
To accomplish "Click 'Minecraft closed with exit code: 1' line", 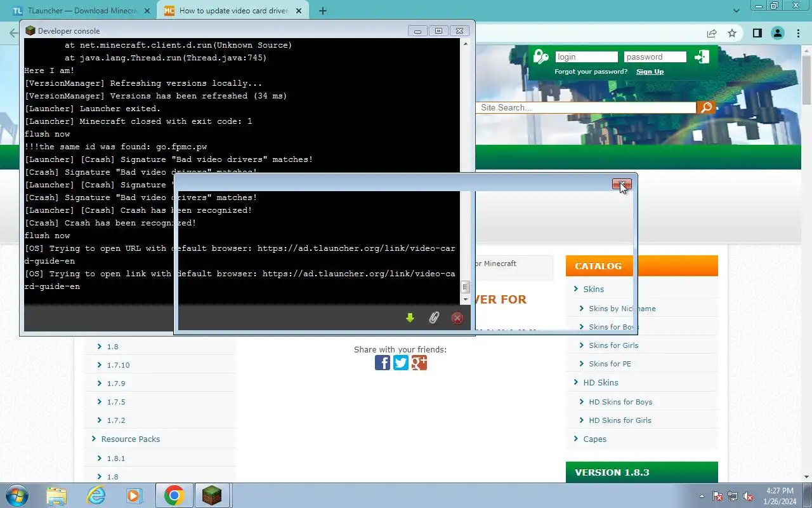I will tap(138, 121).
